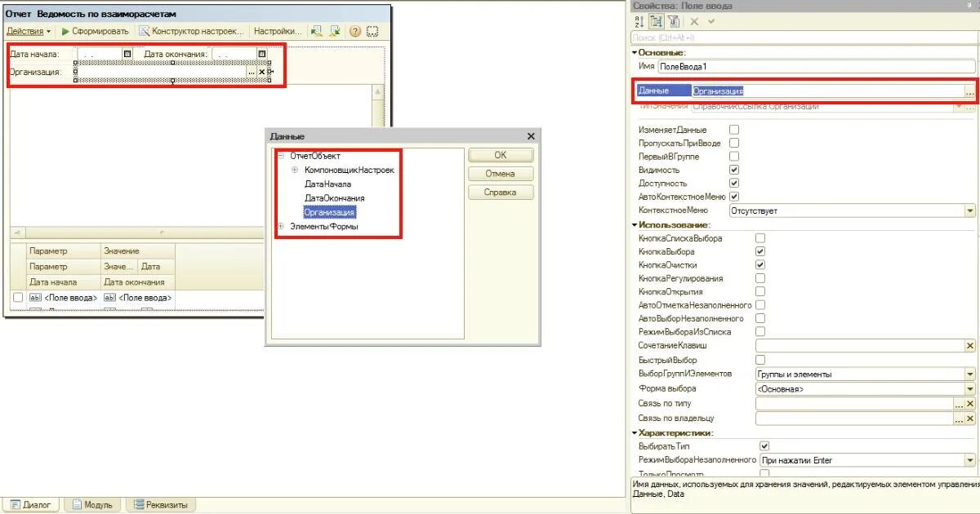This screenshot has height=514, width=980.
Task: Switch to the Реквизиты tab
Action: [161, 505]
